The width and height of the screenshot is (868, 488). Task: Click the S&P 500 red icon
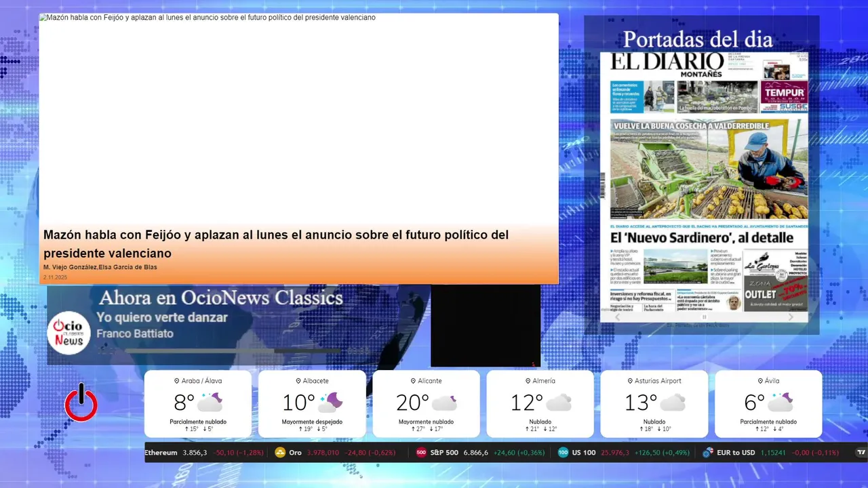pyautogui.click(x=421, y=453)
